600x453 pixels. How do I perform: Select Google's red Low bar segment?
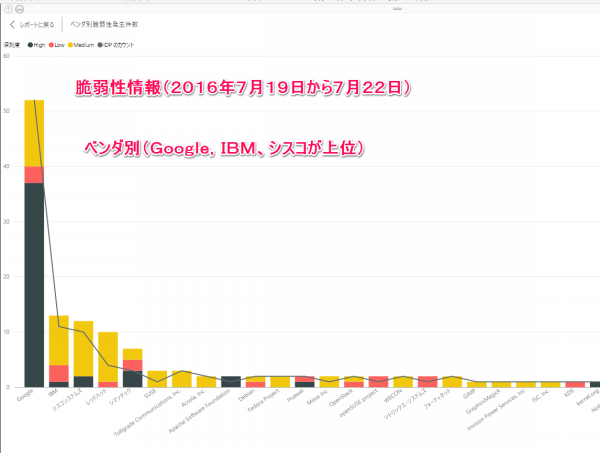[34, 175]
